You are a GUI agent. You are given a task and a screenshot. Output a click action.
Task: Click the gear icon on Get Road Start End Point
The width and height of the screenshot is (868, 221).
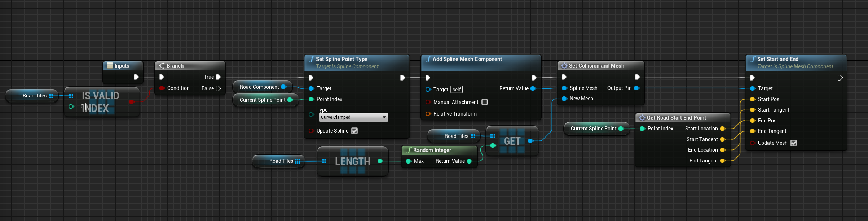[642, 118]
